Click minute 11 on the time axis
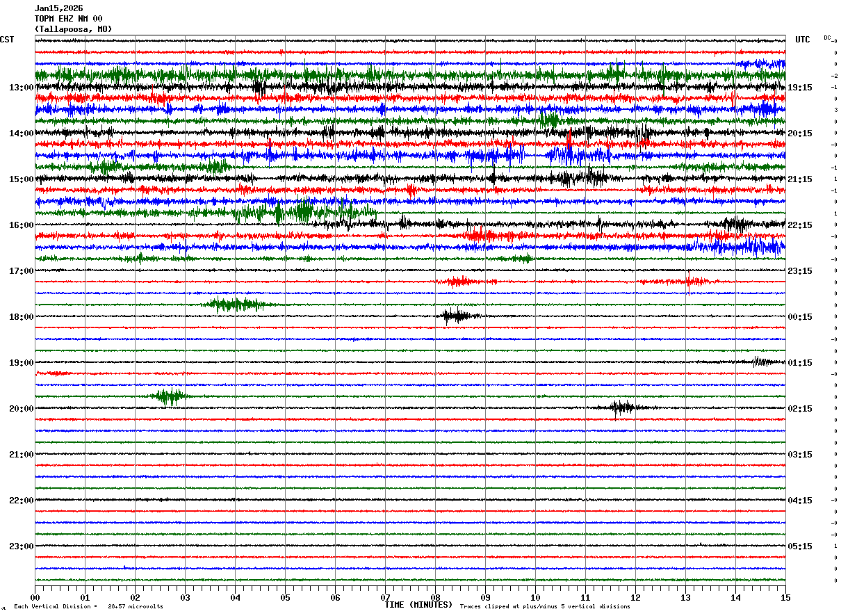 [x=585, y=597]
